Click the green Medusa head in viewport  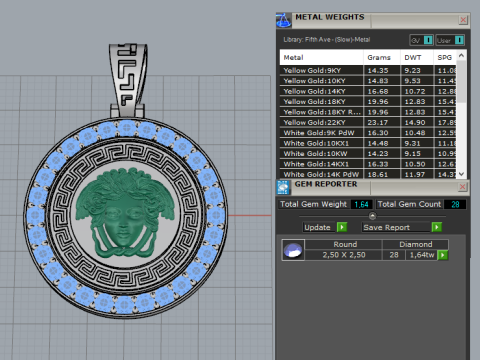point(124,213)
